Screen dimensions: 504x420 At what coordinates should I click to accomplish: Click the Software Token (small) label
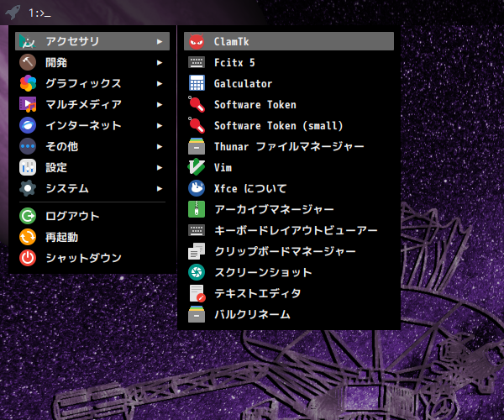point(278,125)
